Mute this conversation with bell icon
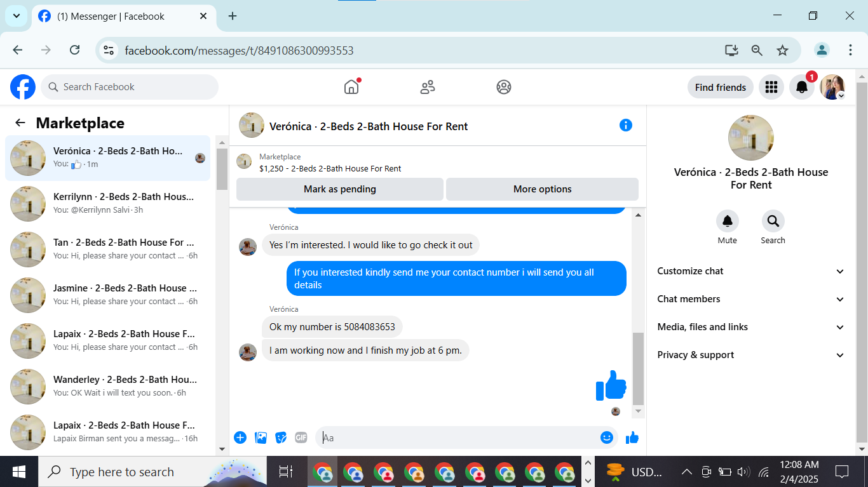 tap(728, 221)
